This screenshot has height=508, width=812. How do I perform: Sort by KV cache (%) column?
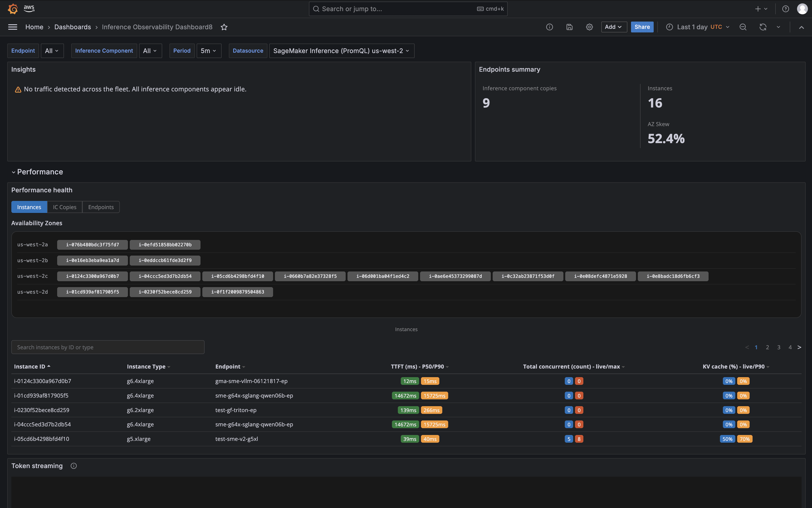(x=736, y=366)
